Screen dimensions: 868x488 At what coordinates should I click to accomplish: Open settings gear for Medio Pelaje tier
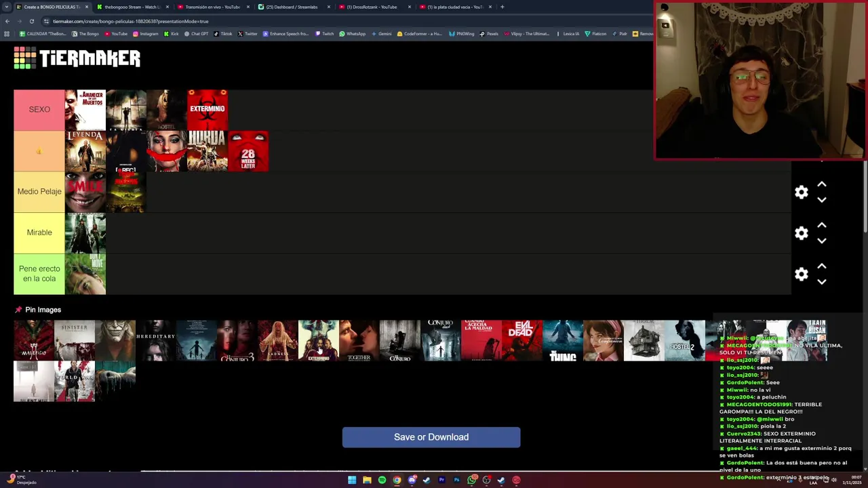click(x=802, y=192)
